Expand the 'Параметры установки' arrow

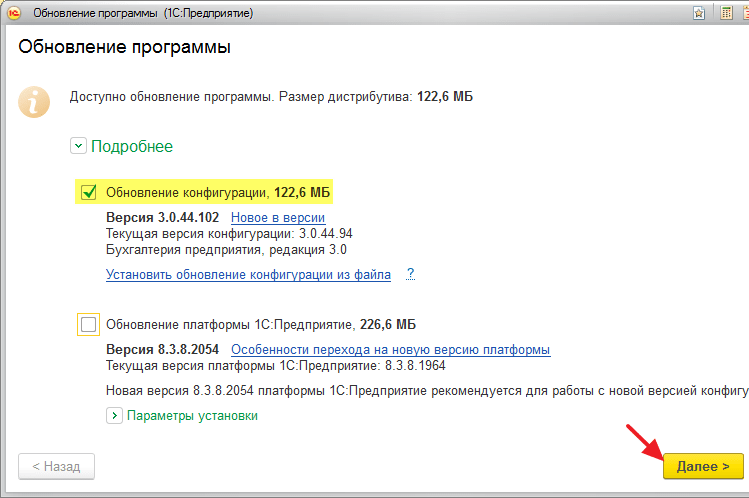click(114, 415)
